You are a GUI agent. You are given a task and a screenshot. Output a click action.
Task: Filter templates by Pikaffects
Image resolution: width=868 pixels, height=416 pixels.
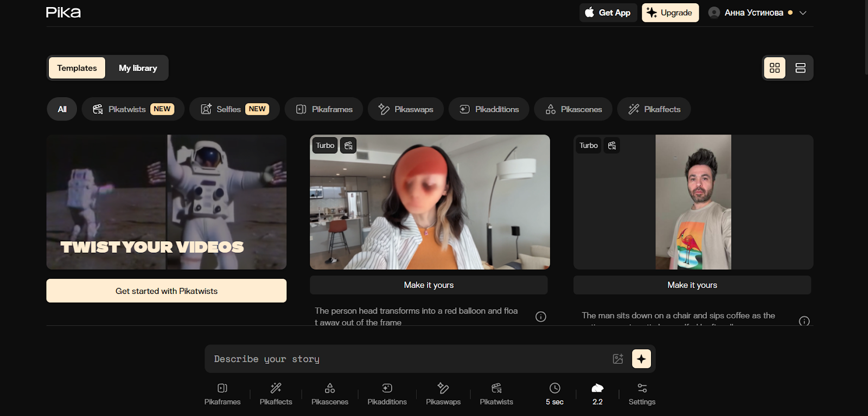tap(654, 109)
